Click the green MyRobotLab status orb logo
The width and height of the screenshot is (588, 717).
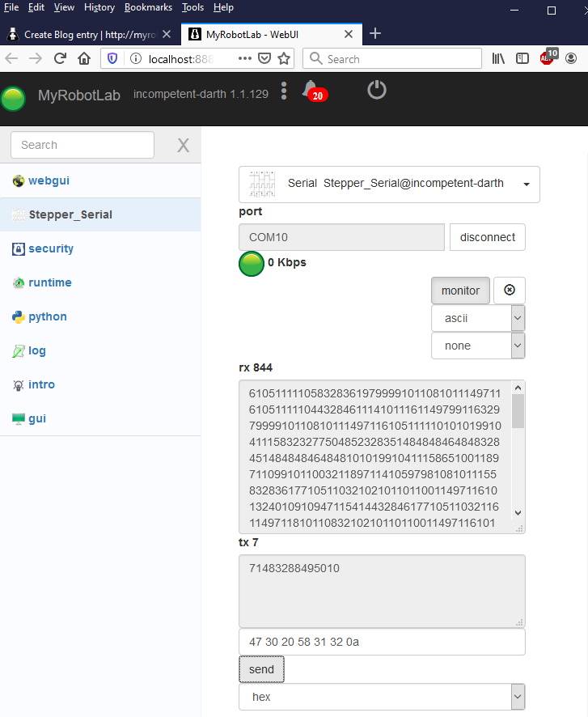click(x=13, y=98)
